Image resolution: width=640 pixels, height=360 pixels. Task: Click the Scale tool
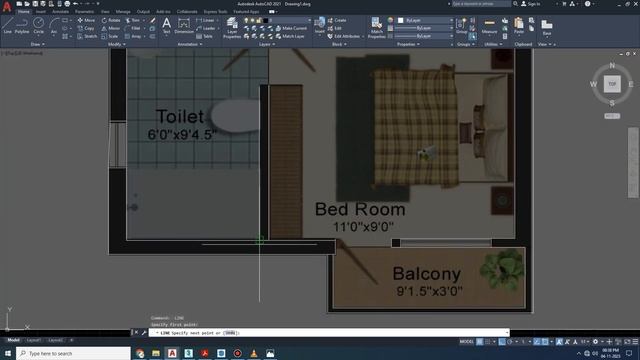point(110,36)
